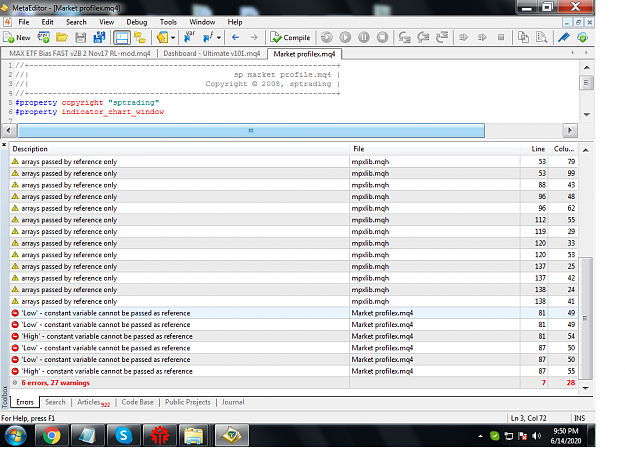Click the grey square stop profiling icon
The width and height of the screenshot is (625, 469).
pyautogui.click(x=501, y=37)
